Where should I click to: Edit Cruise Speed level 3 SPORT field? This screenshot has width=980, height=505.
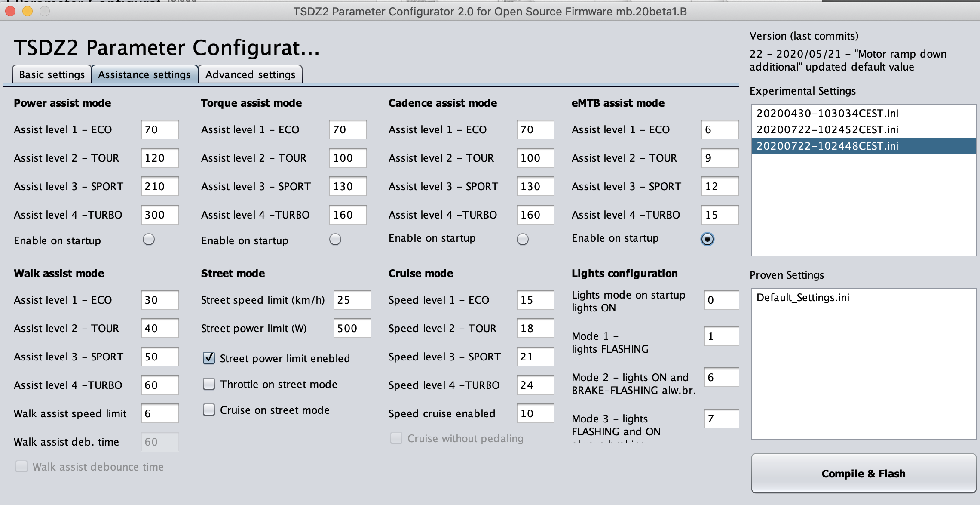[x=535, y=357]
